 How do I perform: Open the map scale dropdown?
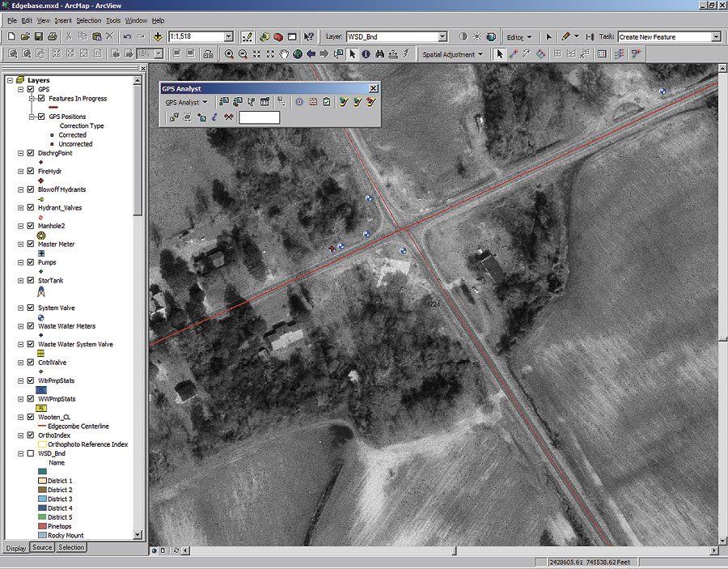coord(229,36)
